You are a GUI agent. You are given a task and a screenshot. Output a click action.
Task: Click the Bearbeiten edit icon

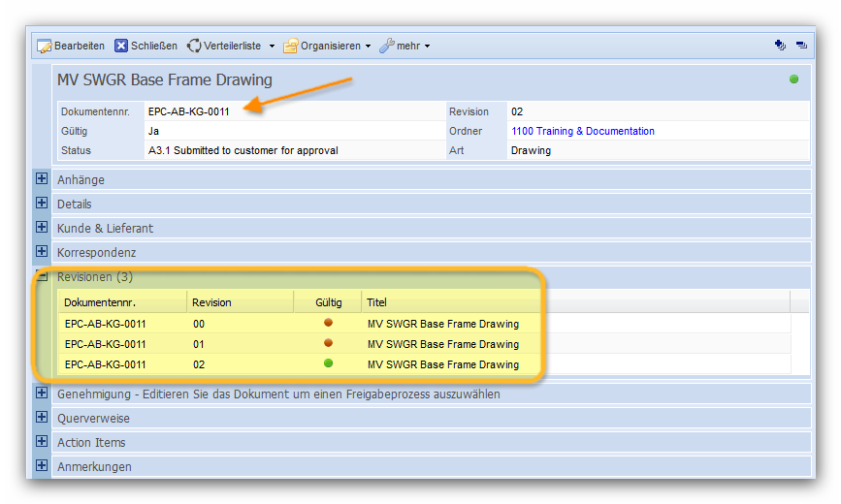[45, 46]
